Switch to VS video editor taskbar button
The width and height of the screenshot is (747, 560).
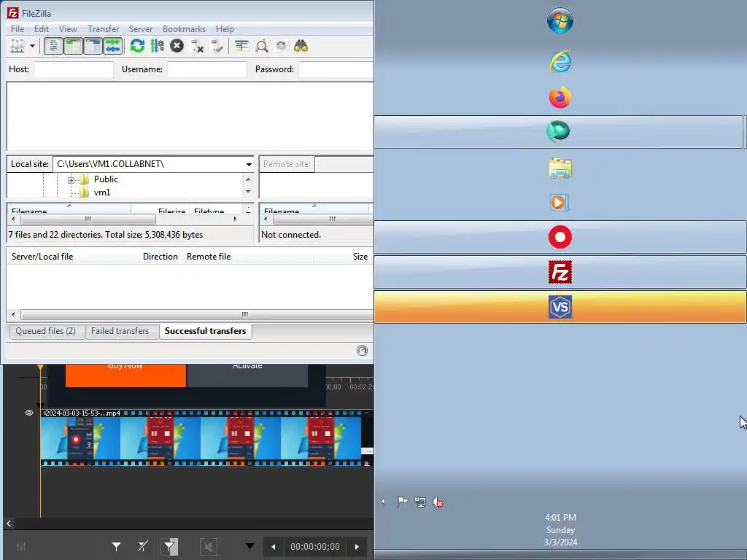560,307
